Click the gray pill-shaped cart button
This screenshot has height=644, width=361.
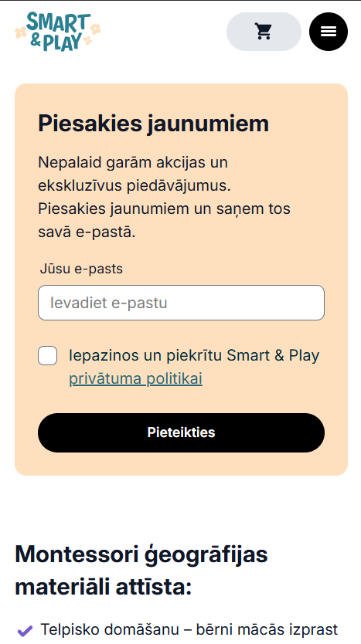[264, 32]
